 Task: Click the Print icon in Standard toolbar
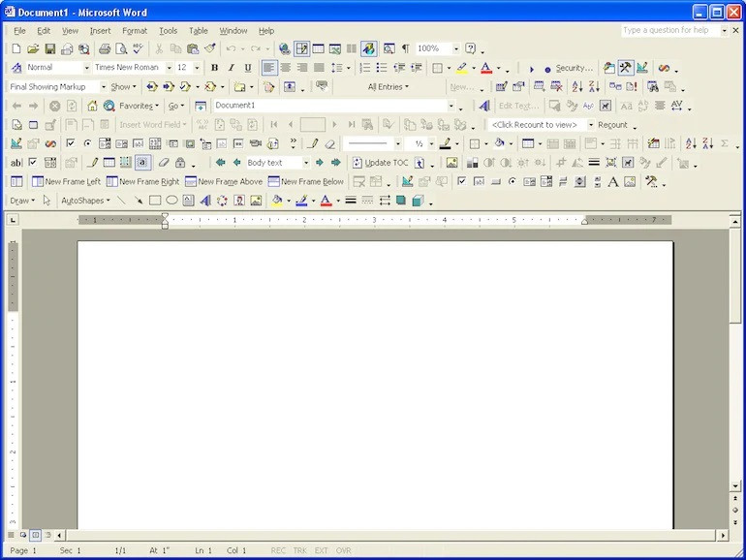105,48
